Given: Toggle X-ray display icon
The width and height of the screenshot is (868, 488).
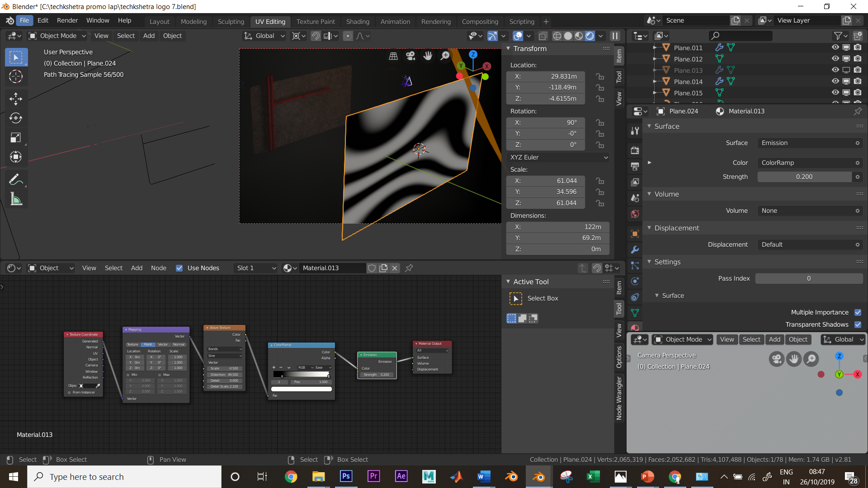Looking at the screenshot, I should 543,36.
